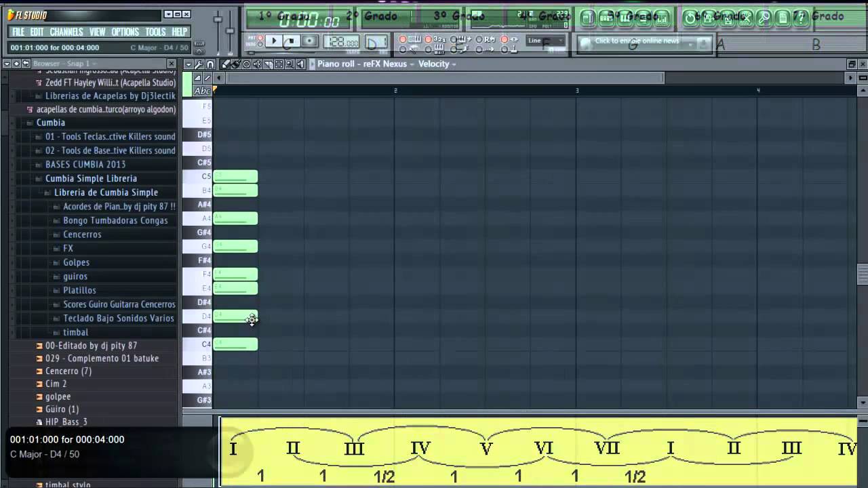Open the Line snap dropdown
The image size is (868, 488).
coord(545,41)
